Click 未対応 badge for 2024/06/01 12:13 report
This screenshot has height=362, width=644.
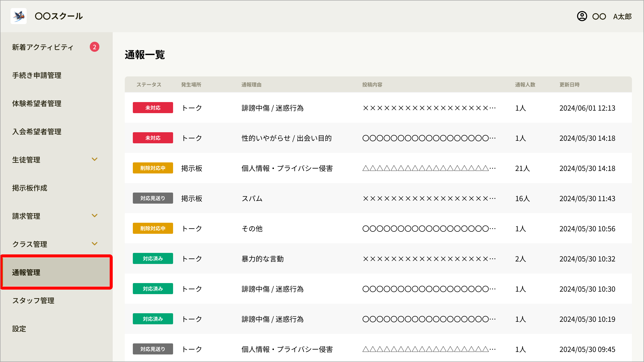point(153,108)
